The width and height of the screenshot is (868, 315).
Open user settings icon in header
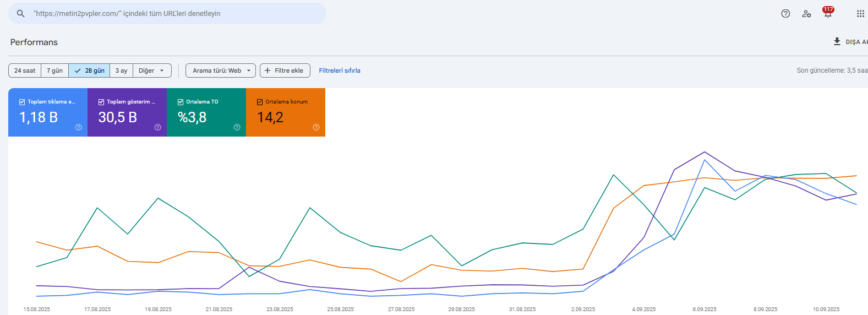pos(806,14)
